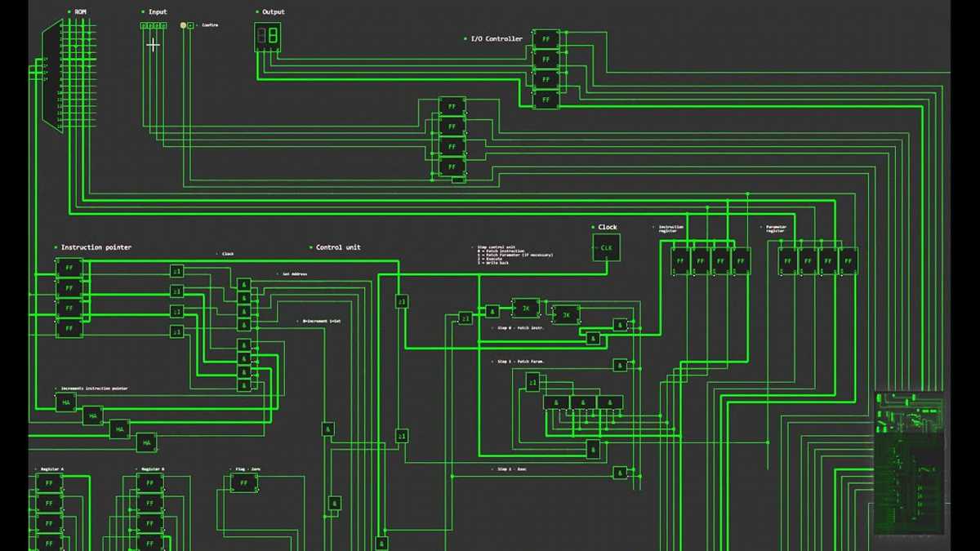
Task: Click the FF inside the Flag - Zero section
Action: click(x=242, y=482)
